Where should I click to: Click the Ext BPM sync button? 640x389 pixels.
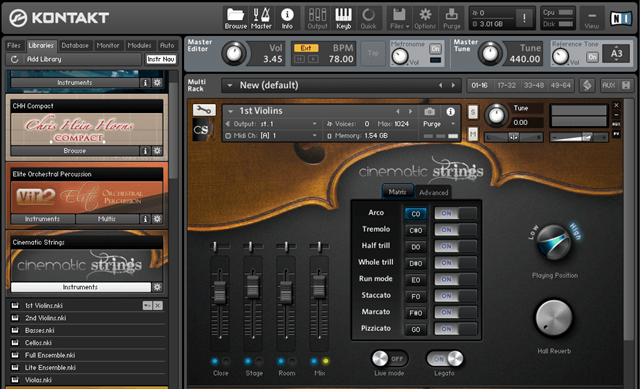click(306, 48)
